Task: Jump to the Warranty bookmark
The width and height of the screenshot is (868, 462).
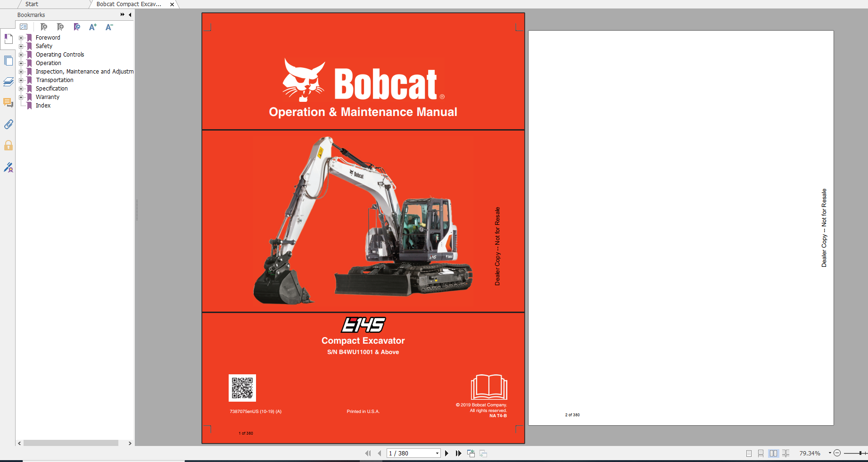Action: (48, 97)
